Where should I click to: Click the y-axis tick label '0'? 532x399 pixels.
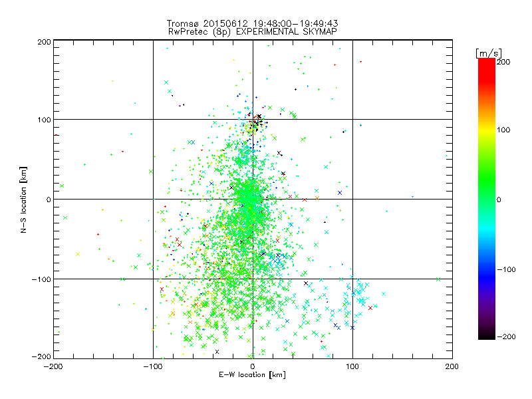pos(49,199)
